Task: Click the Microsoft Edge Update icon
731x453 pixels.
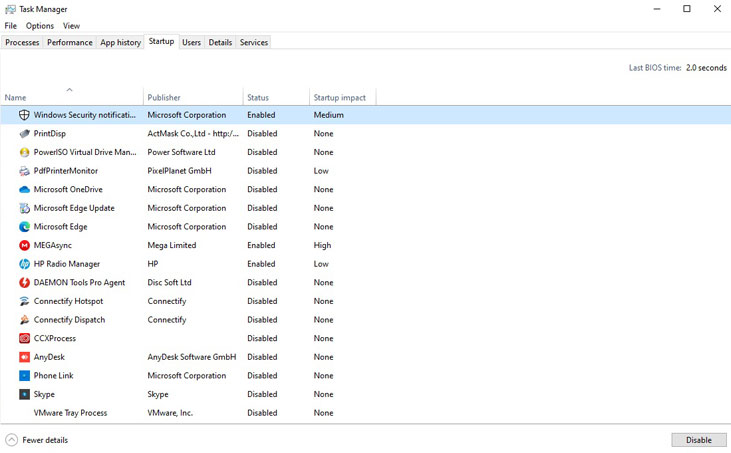Action: click(24, 208)
